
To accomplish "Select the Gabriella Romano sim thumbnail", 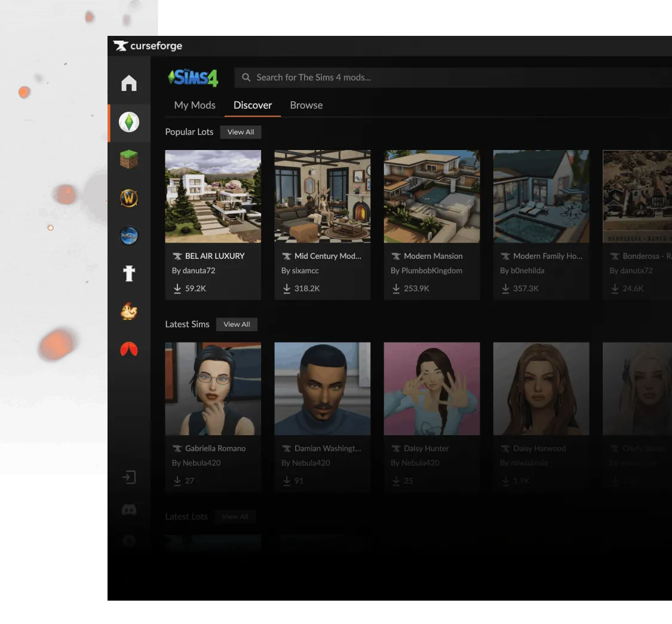I will pos(213,389).
